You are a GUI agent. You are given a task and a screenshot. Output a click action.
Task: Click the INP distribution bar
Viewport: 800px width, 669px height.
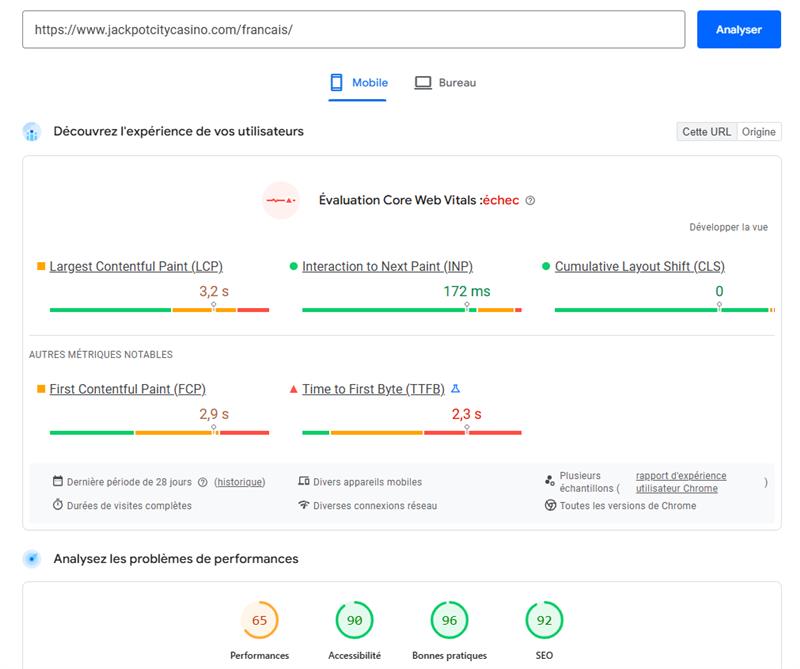(412, 310)
